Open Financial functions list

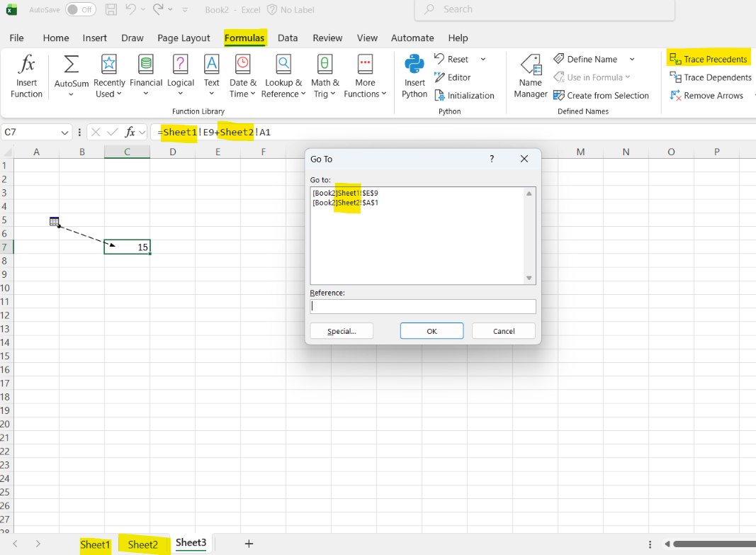(x=146, y=76)
